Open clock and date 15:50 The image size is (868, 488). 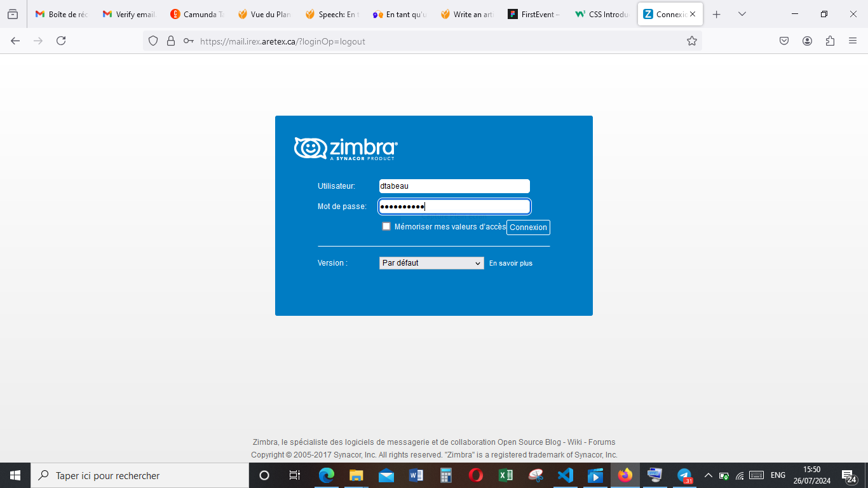pos(811,475)
